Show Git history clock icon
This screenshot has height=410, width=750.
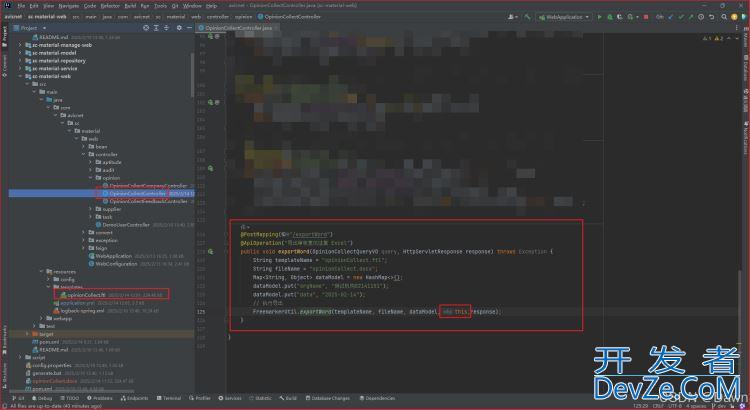701,17
